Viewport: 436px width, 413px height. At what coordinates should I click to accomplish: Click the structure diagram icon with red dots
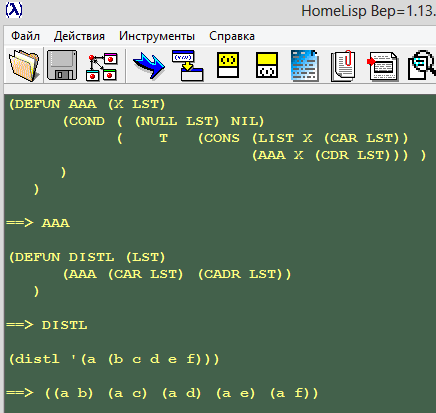(x=102, y=66)
